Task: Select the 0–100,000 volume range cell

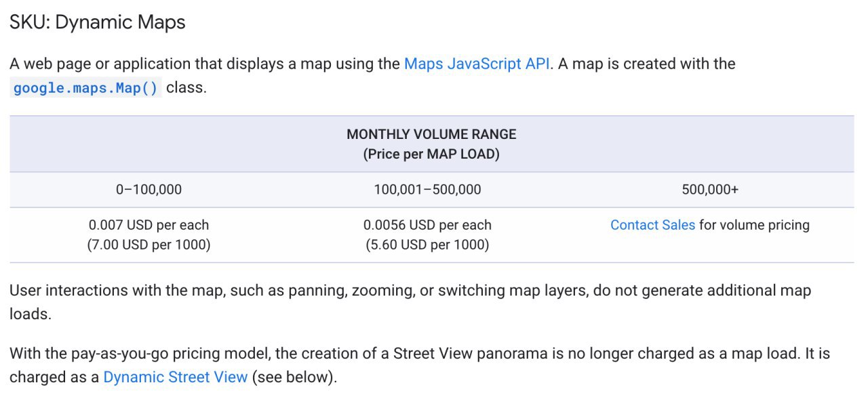Action: 149,190
